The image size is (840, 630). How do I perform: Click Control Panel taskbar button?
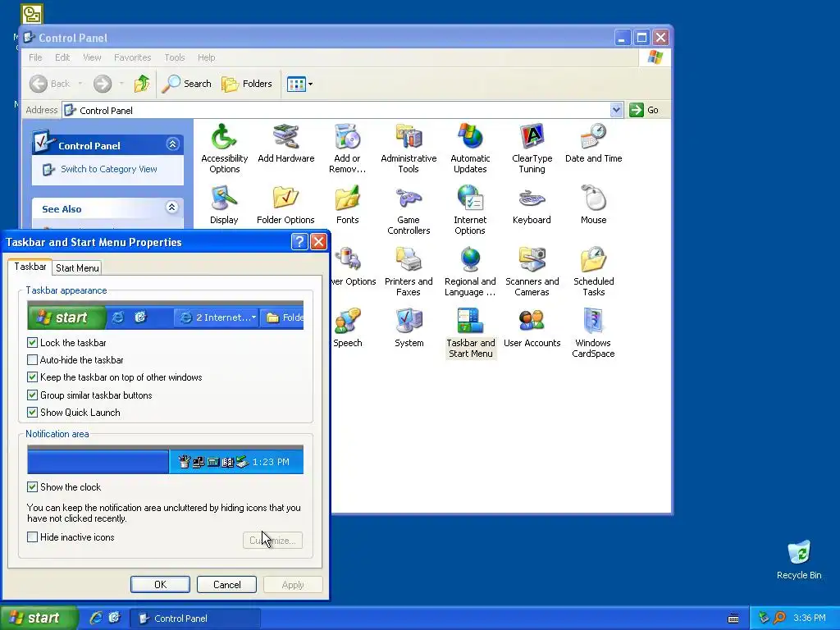[195, 619]
